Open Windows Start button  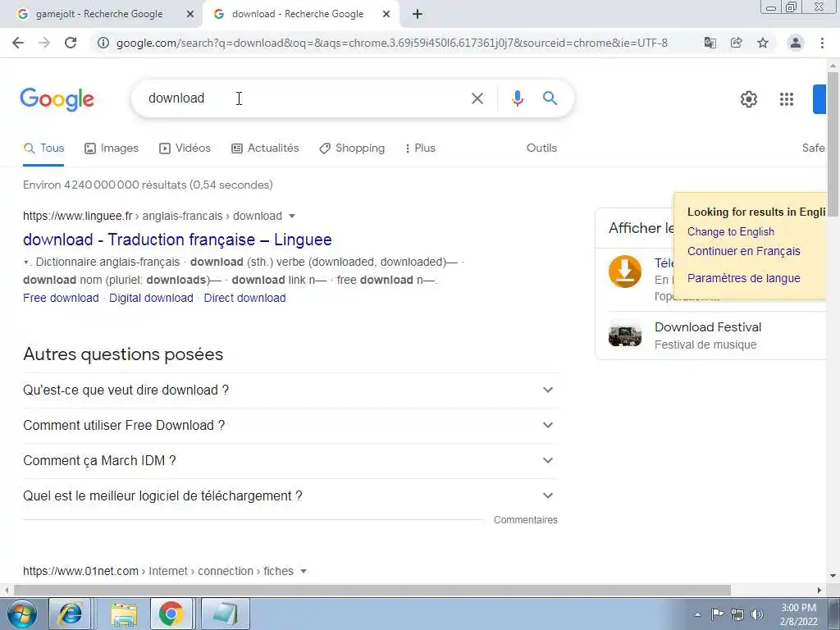tap(22, 614)
